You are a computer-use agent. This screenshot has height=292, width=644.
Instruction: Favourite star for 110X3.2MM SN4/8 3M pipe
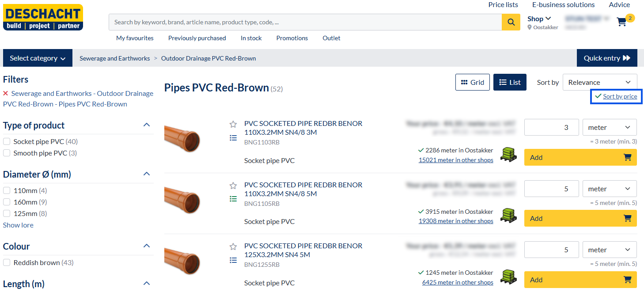point(233,125)
